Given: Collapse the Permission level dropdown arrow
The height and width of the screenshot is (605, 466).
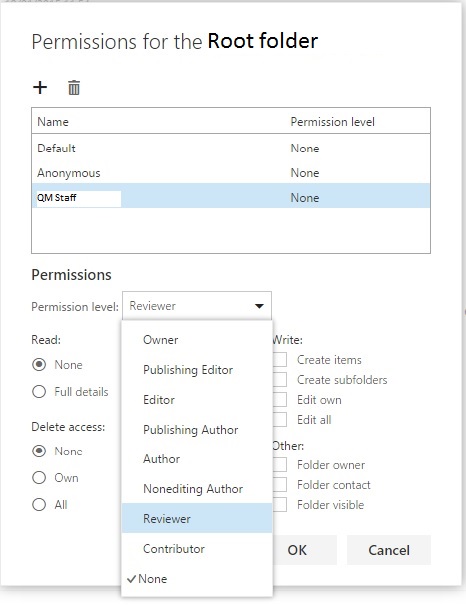Looking at the screenshot, I should [259, 306].
